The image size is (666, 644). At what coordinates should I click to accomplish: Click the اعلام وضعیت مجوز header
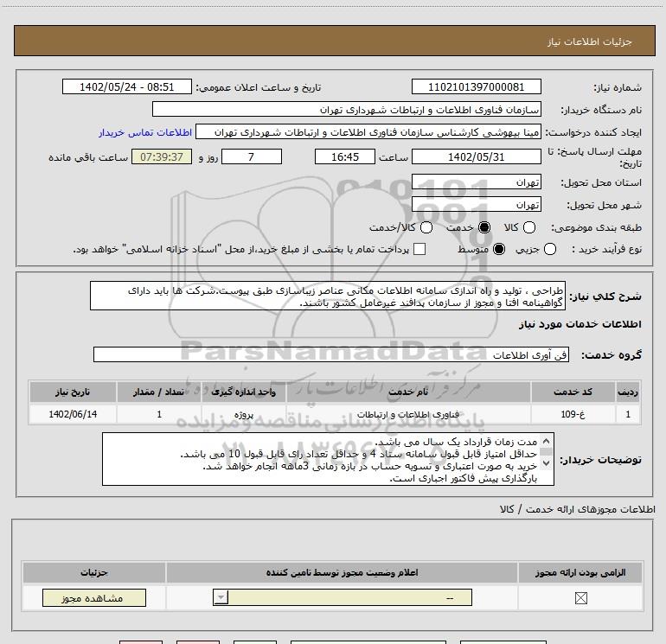(x=342, y=572)
